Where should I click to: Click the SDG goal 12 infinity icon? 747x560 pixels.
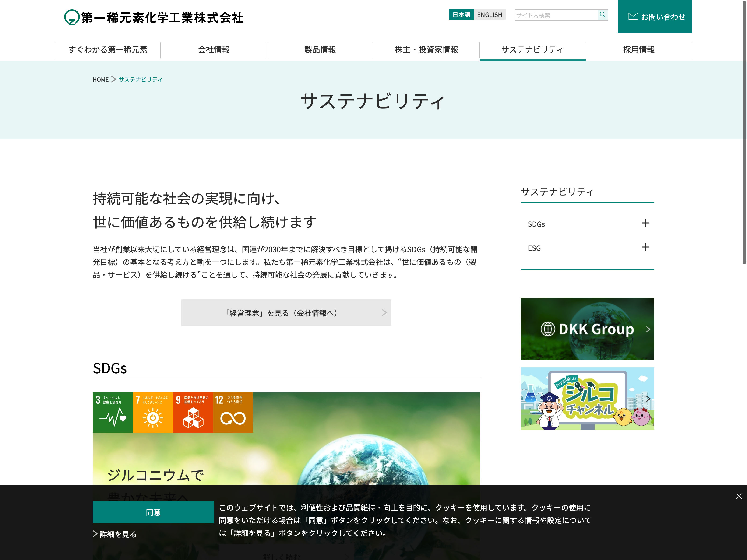pyautogui.click(x=233, y=412)
